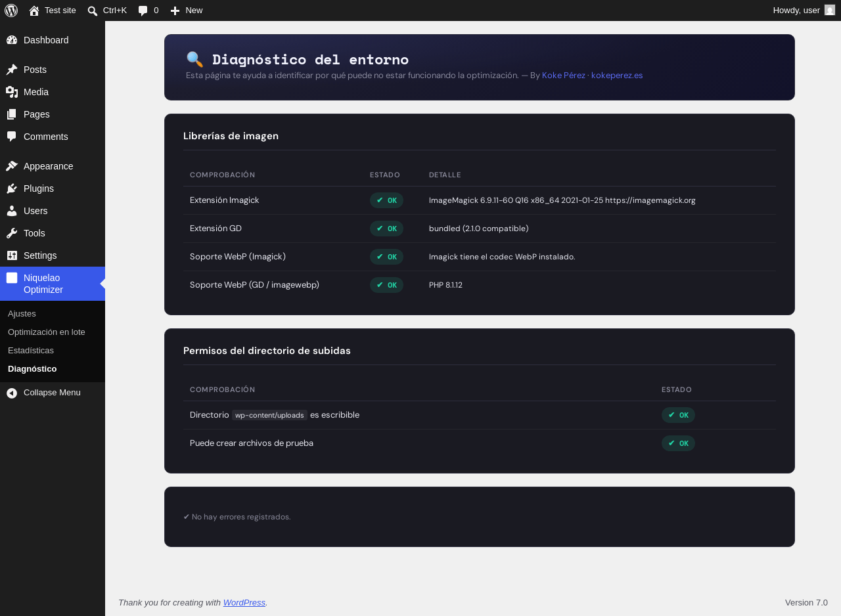Select the Ajustes submenu item
841x616 pixels.
(x=22, y=314)
